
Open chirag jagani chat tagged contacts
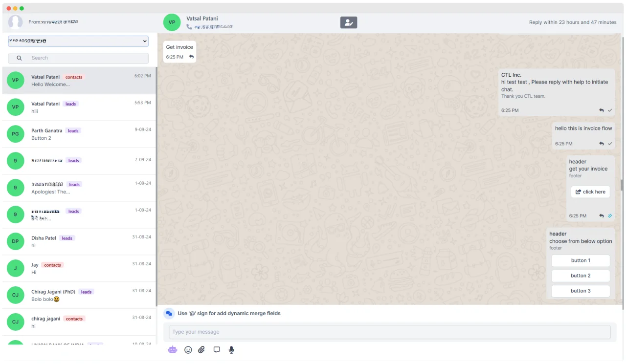[79, 322]
